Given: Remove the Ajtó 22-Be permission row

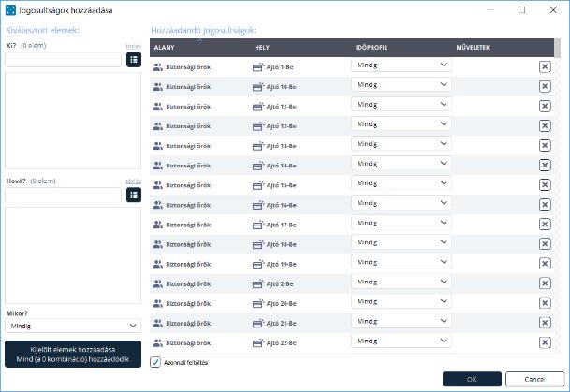Looking at the screenshot, I should point(545,342).
